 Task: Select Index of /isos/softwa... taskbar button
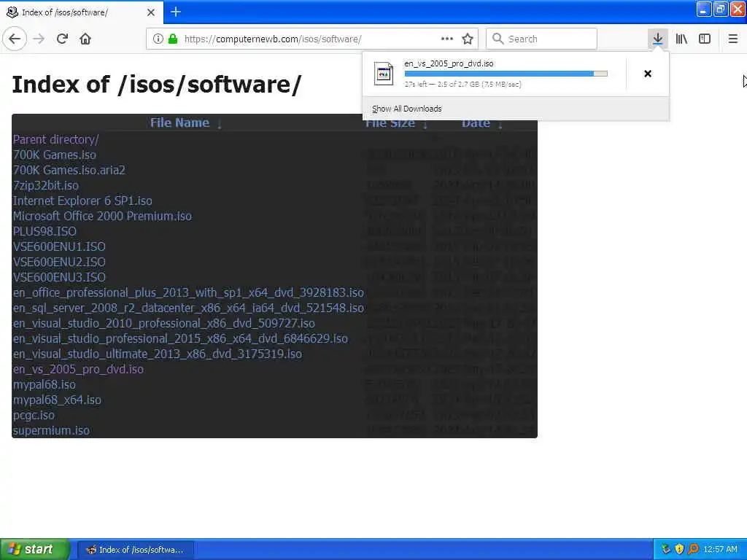[x=135, y=550]
